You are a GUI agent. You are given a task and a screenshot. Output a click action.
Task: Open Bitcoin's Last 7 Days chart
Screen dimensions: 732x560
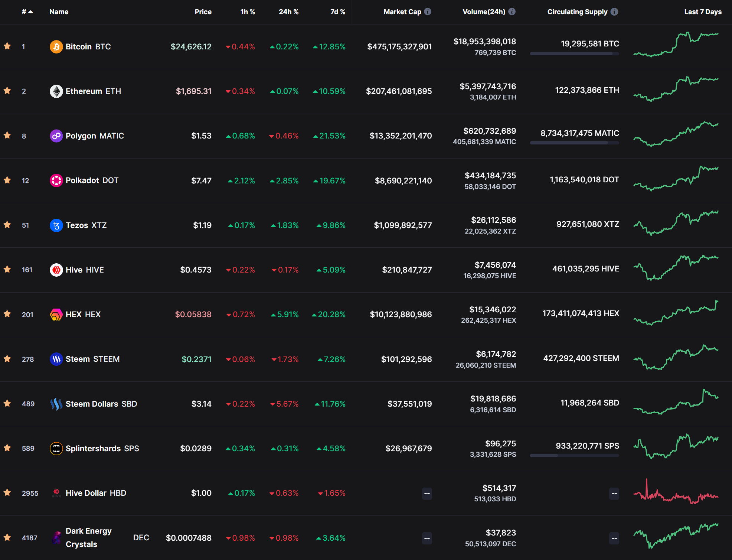click(676, 45)
